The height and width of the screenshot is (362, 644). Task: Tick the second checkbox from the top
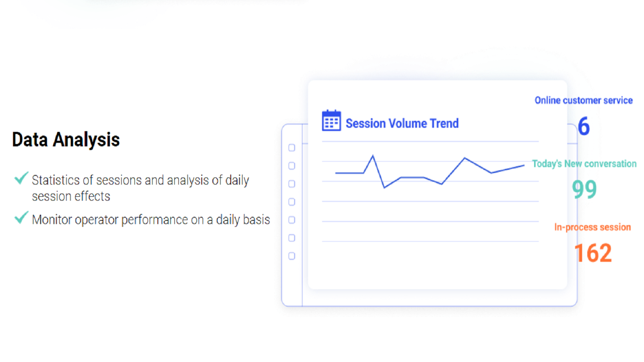pyautogui.click(x=292, y=166)
